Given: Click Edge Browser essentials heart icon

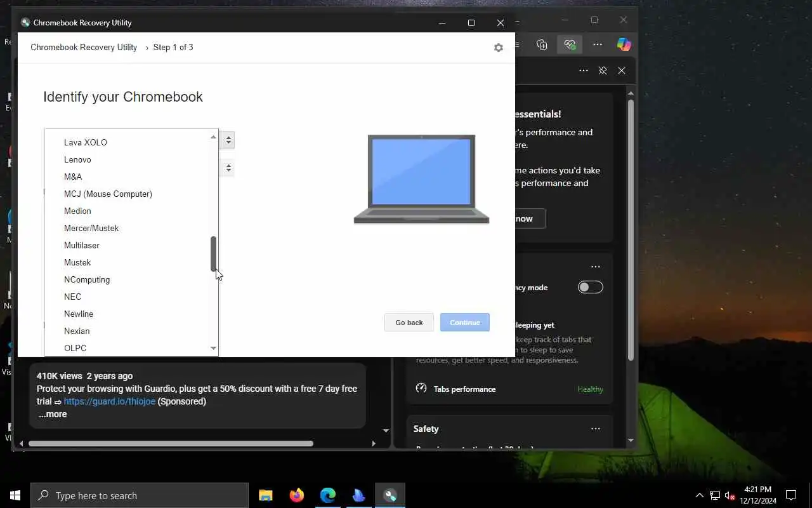Looking at the screenshot, I should [x=570, y=44].
